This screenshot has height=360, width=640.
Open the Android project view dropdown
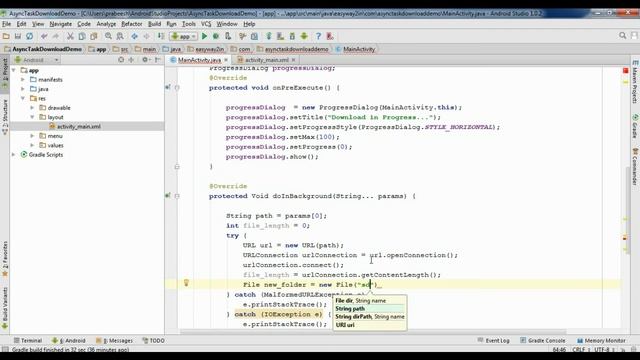coord(37,60)
